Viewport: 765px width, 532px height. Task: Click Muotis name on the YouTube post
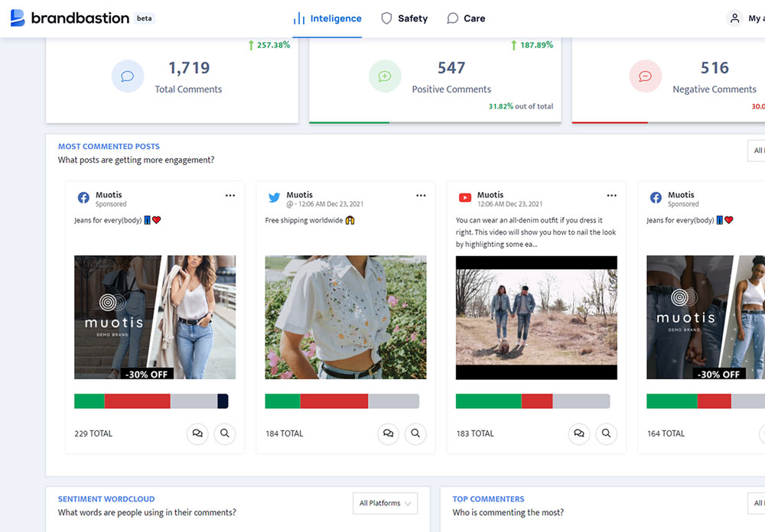(x=490, y=195)
